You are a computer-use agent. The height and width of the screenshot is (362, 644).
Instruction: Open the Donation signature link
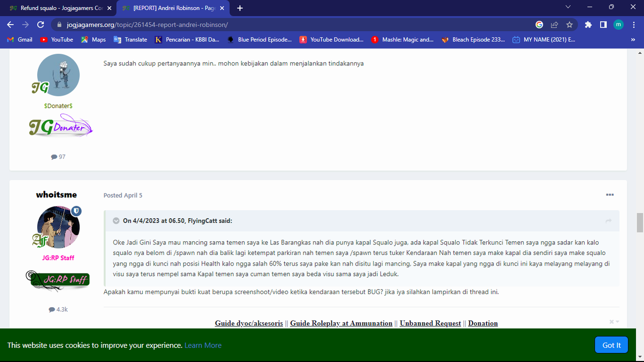(483, 323)
